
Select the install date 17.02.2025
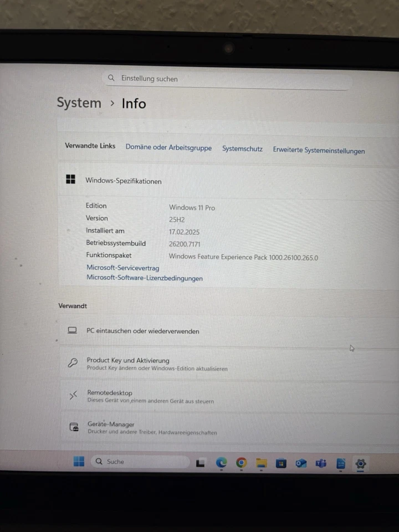pos(184,232)
